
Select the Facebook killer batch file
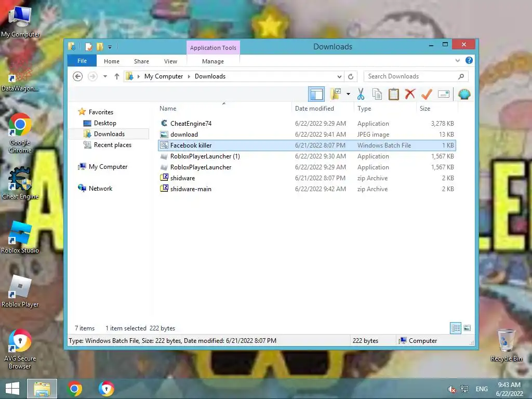[307, 145]
